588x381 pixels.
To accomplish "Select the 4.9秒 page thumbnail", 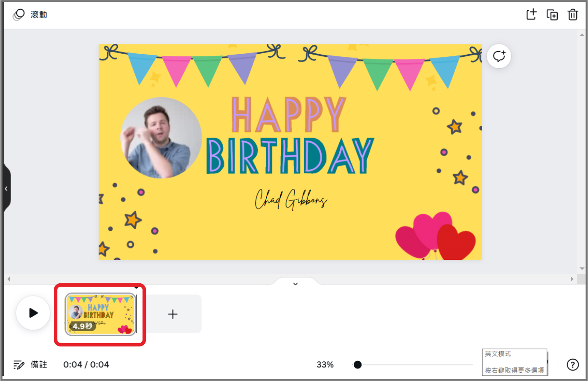I will [x=100, y=314].
